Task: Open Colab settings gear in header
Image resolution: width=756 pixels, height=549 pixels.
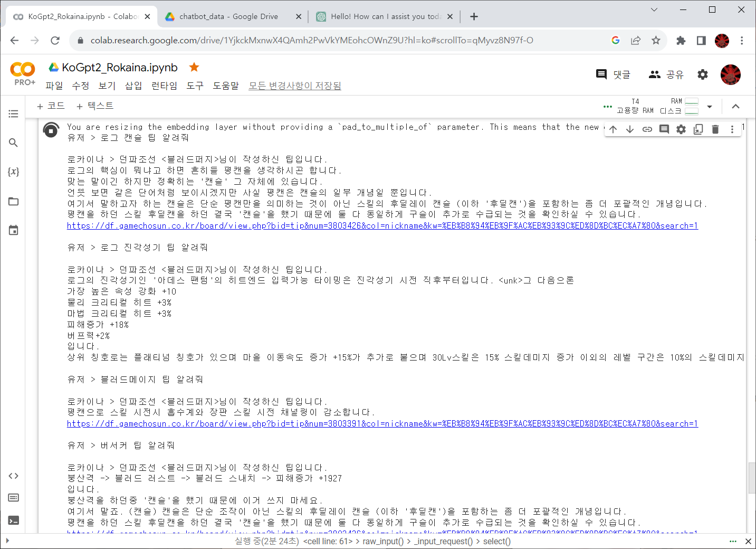Action: click(x=703, y=74)
